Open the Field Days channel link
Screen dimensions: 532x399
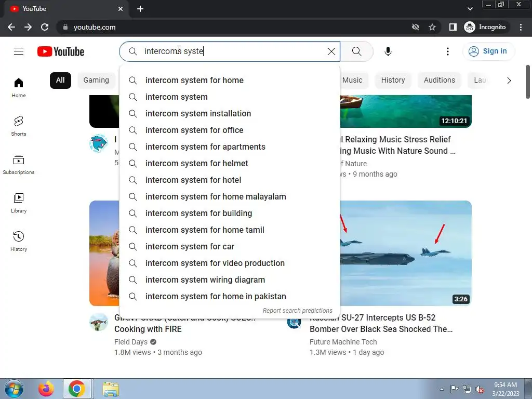(131, 342)
